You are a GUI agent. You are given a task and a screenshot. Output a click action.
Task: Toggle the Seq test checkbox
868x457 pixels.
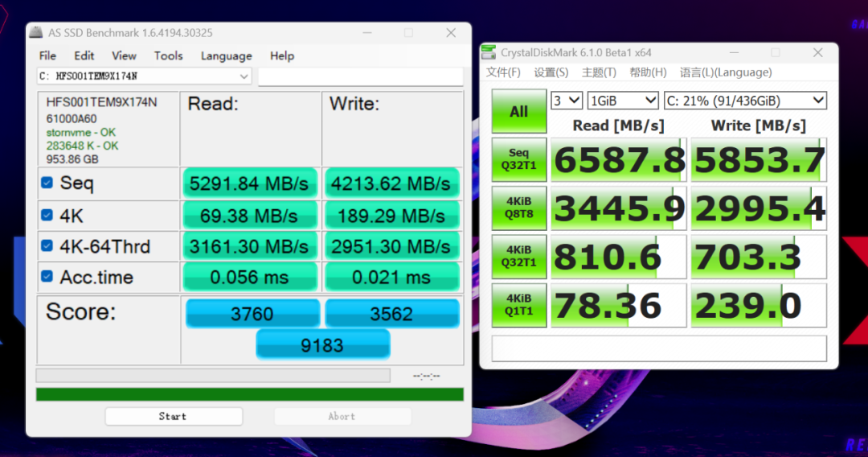click(47, 183)
